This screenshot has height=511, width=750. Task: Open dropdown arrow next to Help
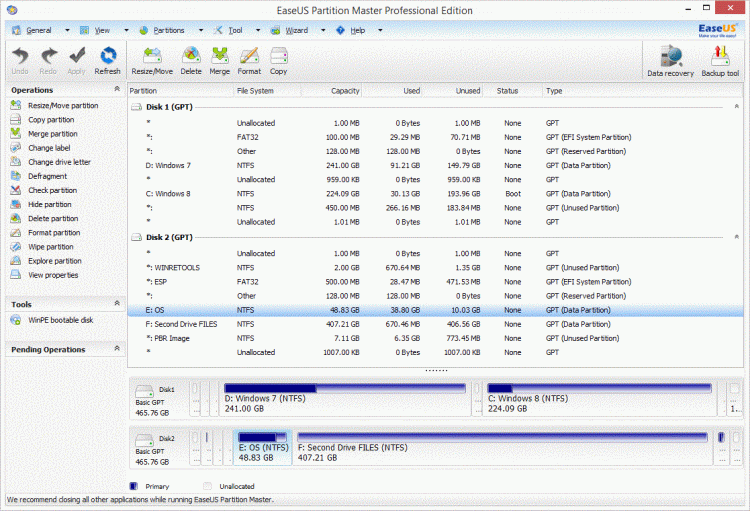point(380,30)
